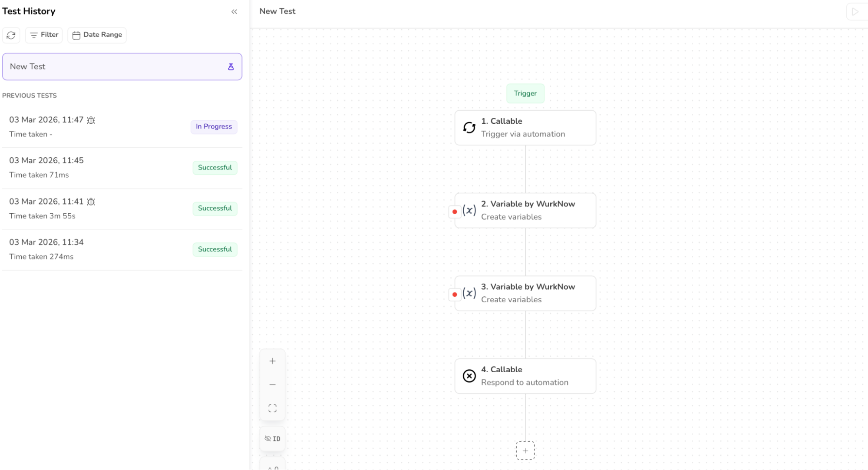Click the Trigger label on canvas
The image size is (868, 470).
[525, 93]
